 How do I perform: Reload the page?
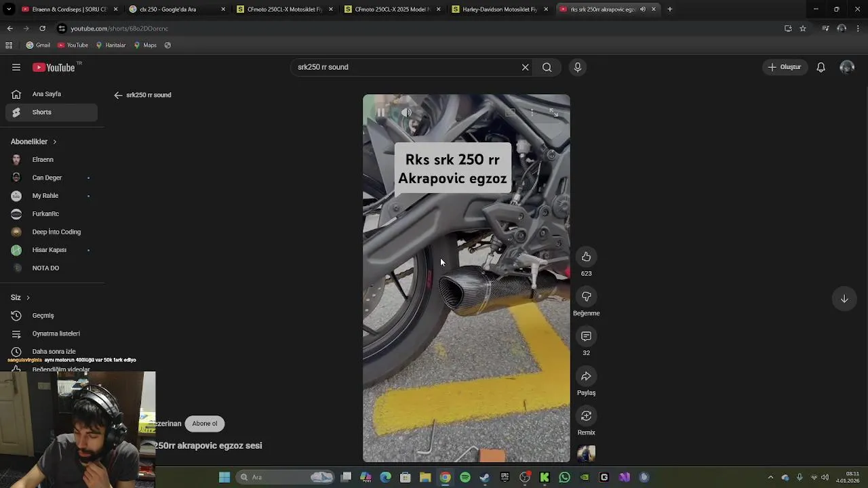pyautogui.click(x=42, y=28)
